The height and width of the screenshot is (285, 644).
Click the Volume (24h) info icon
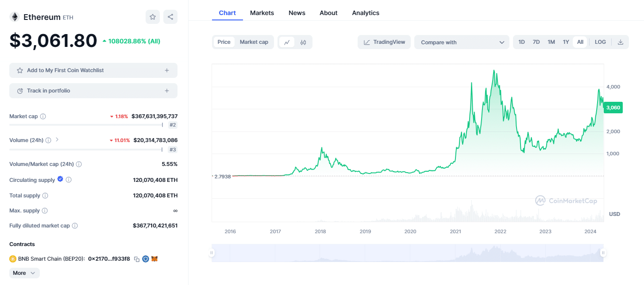pos(48,140)
